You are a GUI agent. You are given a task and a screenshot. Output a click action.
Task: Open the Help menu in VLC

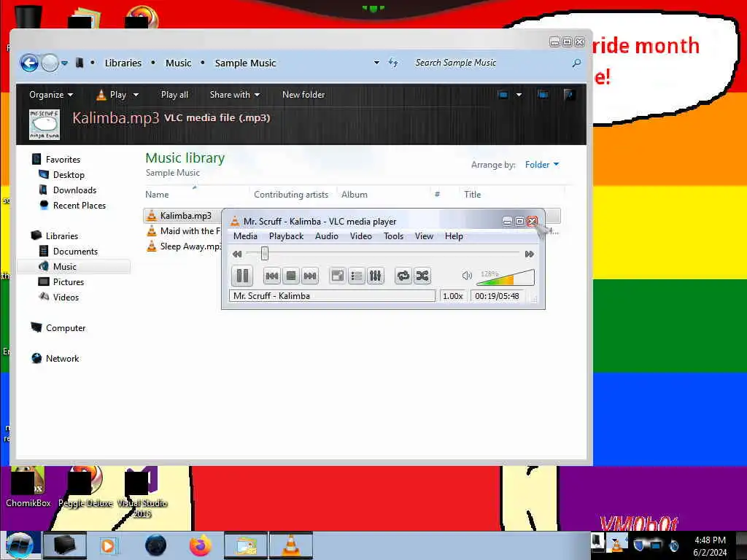click(x=454, y=236)
